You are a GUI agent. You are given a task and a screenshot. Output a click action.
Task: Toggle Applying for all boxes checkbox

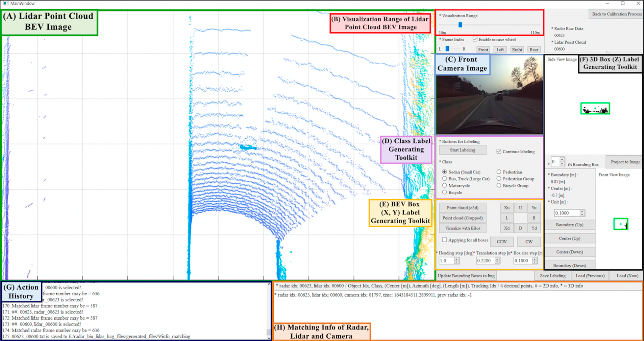click(x=445, y=240)
